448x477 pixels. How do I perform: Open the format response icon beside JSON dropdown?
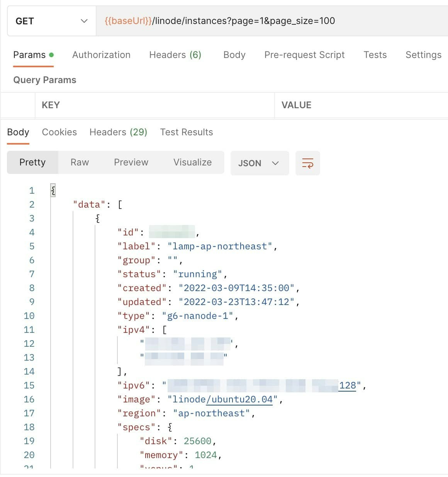click(307, 163)
